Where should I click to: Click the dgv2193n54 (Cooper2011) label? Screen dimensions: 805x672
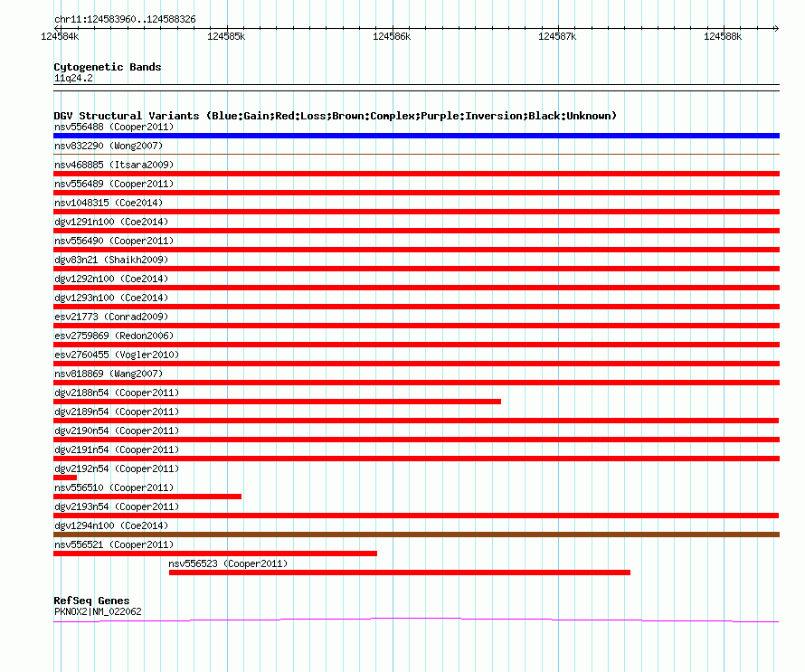tap(117, 506)
